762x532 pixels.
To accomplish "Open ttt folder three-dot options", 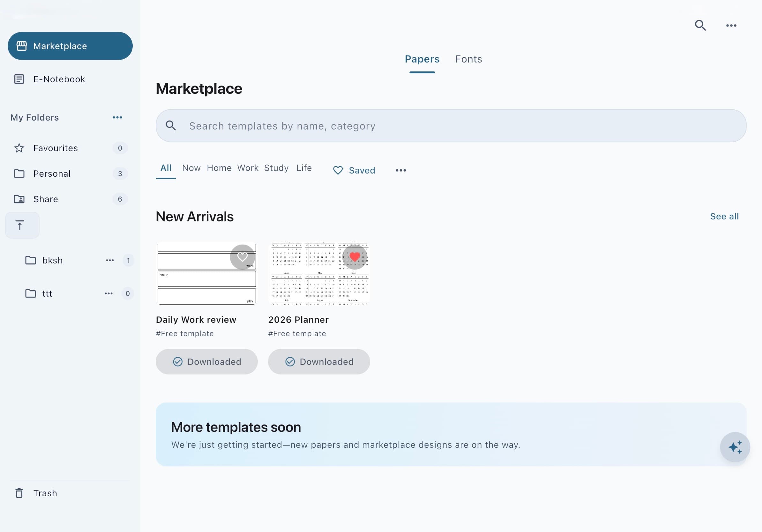I will click(108, 293).
